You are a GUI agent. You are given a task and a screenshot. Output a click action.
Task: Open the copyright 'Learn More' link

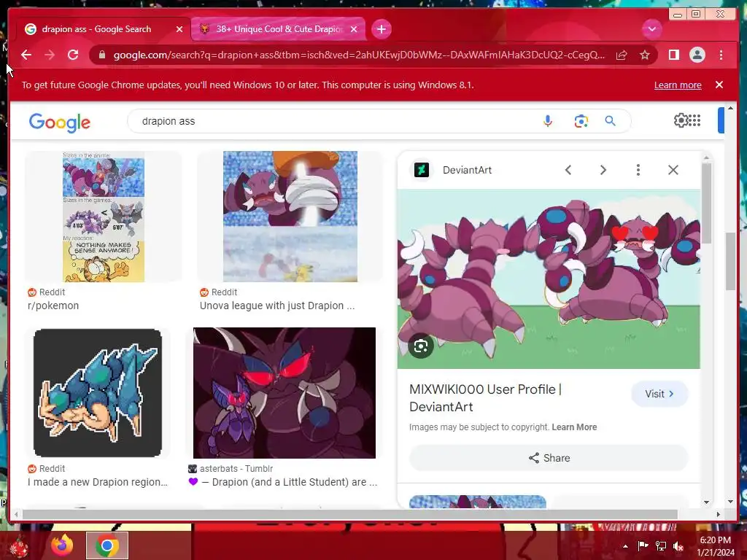[574, 427]
